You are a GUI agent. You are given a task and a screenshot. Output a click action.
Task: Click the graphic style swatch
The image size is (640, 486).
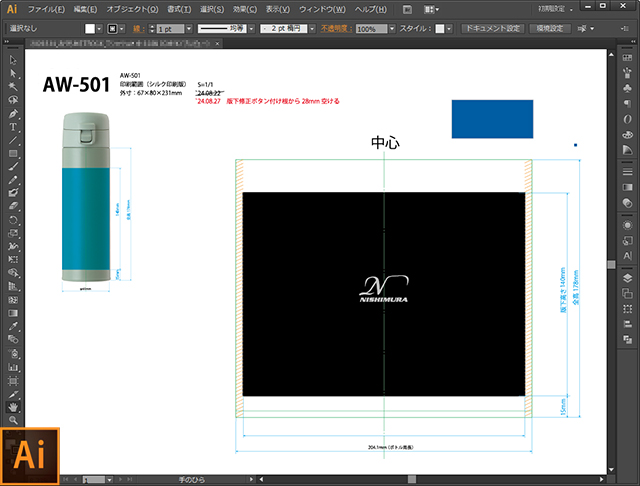(x=440, y=29)
